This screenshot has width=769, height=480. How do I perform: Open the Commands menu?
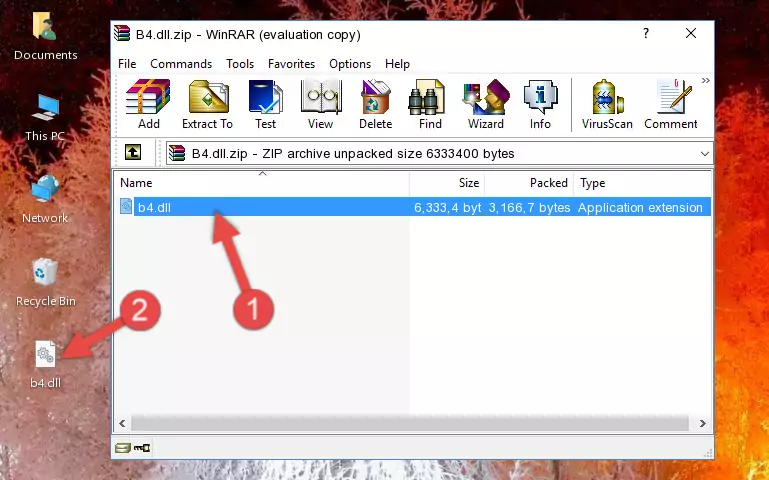(x=181, y=64)
